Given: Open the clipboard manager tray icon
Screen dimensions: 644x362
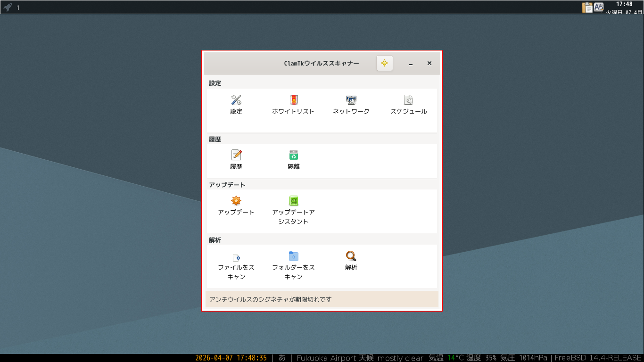Looking at the screenshot, I should coord(587,7).
